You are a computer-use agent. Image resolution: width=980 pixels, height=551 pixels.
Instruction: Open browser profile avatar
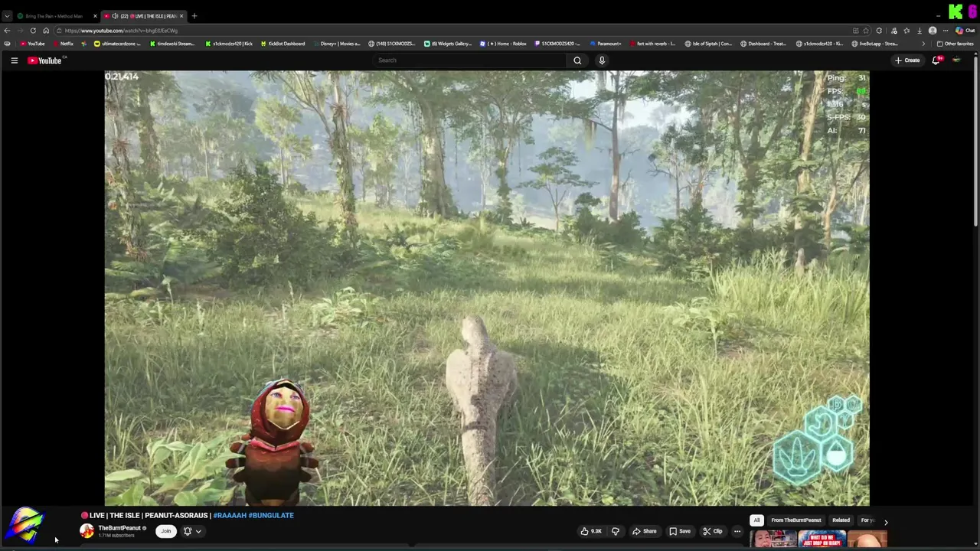point(933,31)
